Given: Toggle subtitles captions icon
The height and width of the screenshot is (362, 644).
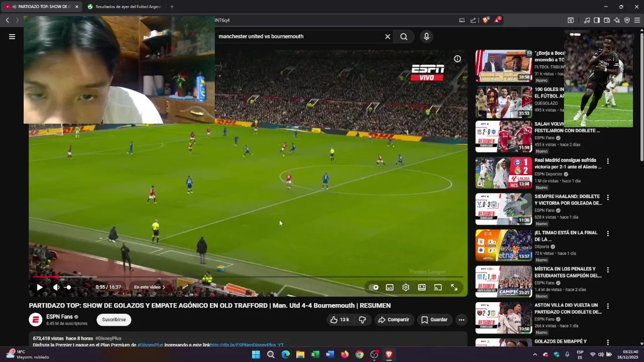Looking at the screenshot, I should (389, 287).
